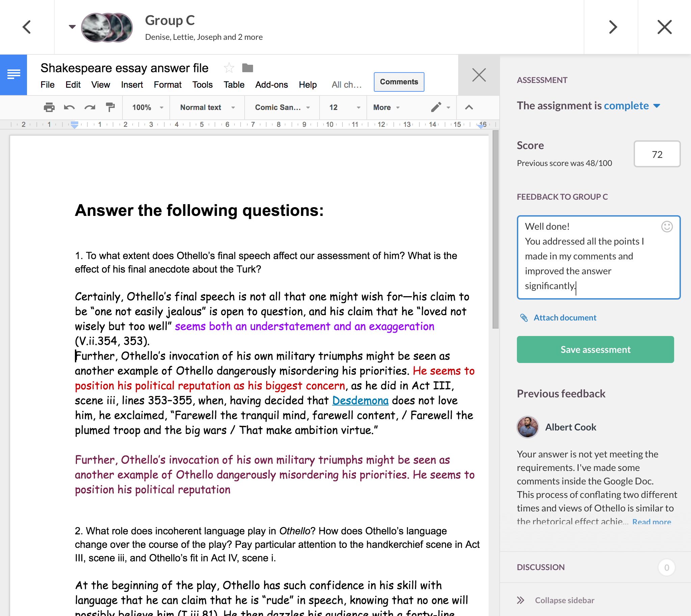Open the zoom 100% dropdown
The image size is (691, 616).
tap(147, 107)
